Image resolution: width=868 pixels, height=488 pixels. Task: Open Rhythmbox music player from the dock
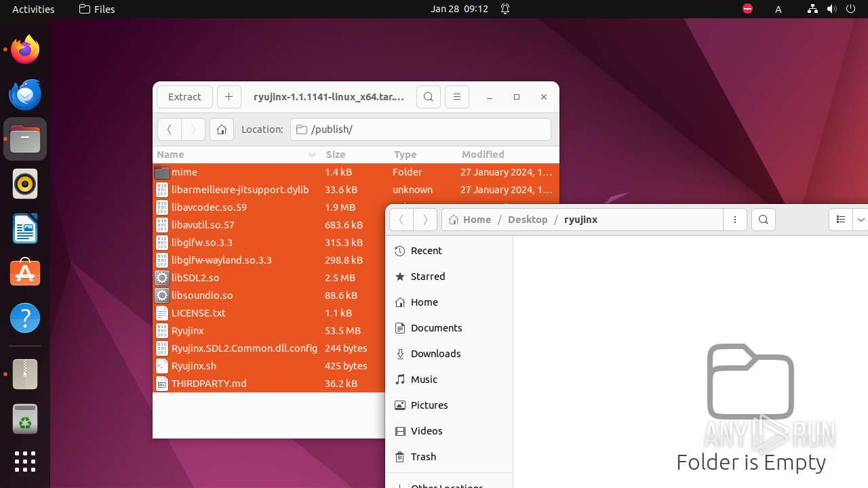click(25, 184)
